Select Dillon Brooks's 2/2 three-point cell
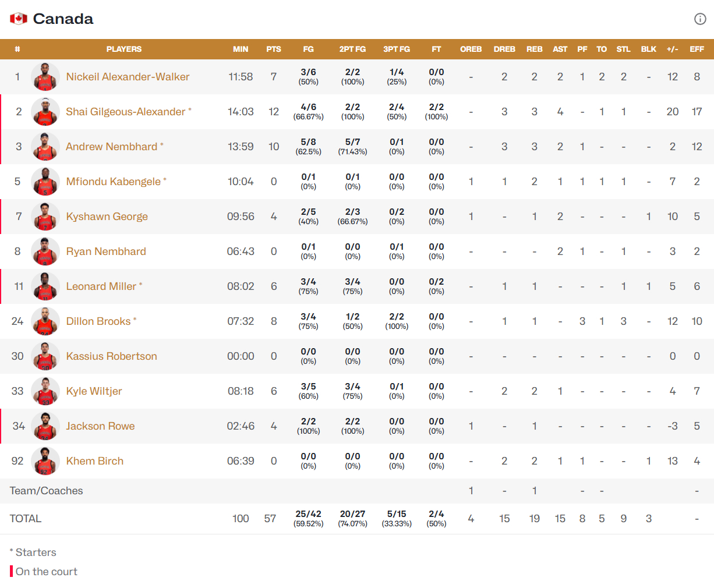This screenshot has height=588, width=714. coord(397,321)
